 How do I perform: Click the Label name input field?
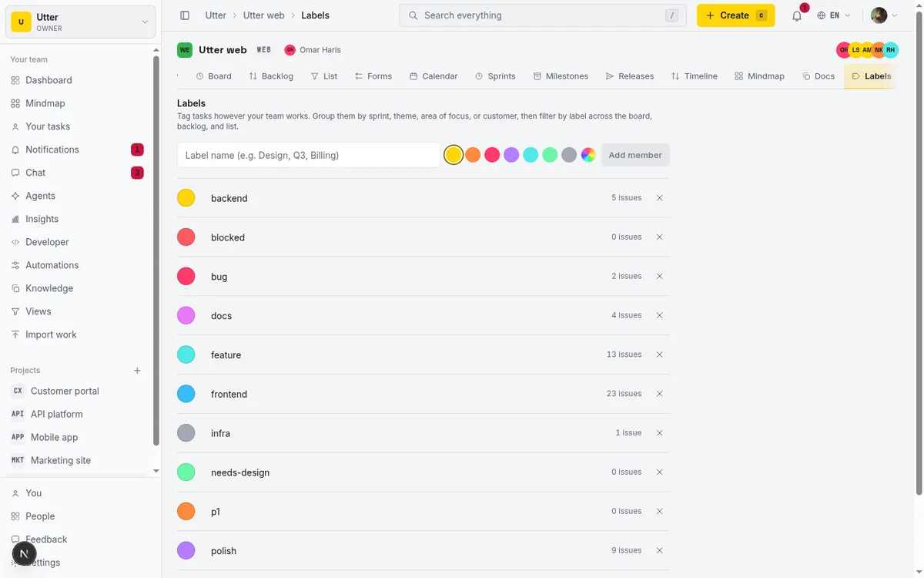pos(309,155)
